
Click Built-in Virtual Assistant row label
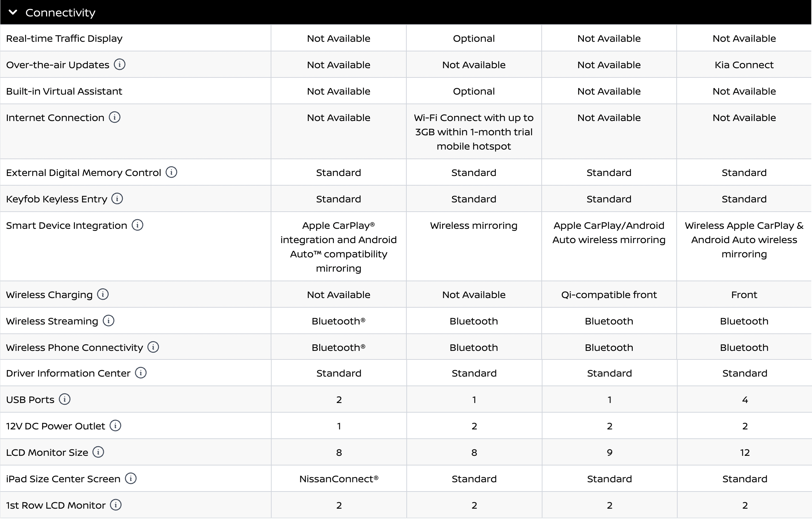[x=64, y=91]
